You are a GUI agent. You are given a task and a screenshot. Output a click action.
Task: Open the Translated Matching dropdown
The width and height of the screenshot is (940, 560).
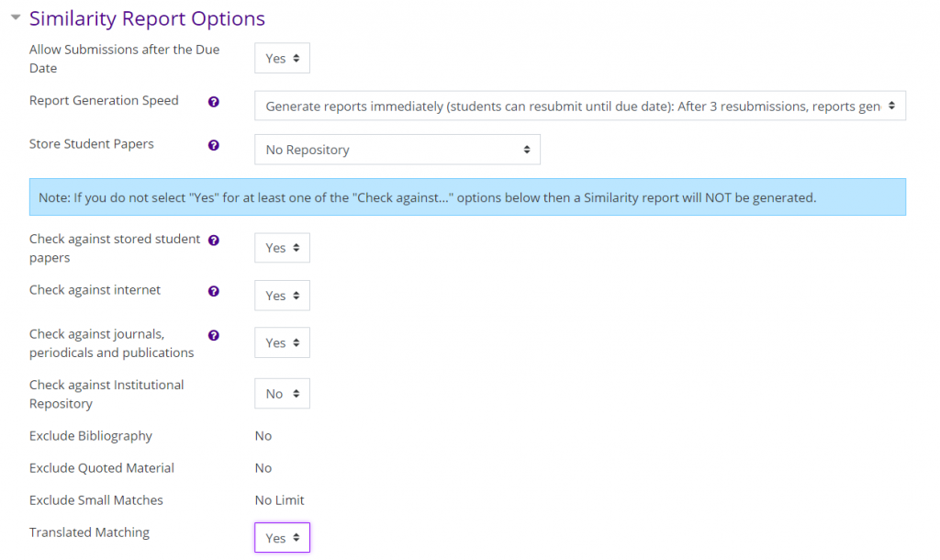coord(282,538)
